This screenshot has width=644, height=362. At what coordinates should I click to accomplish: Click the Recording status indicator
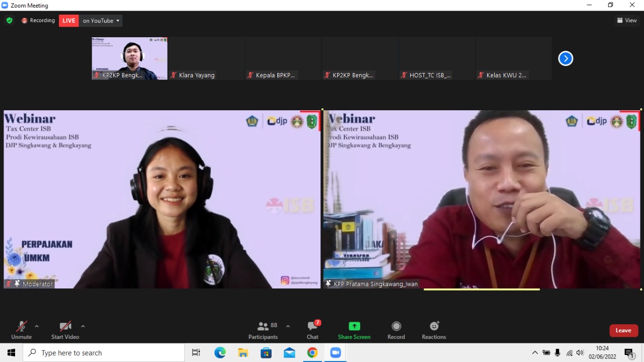[38, 21]
